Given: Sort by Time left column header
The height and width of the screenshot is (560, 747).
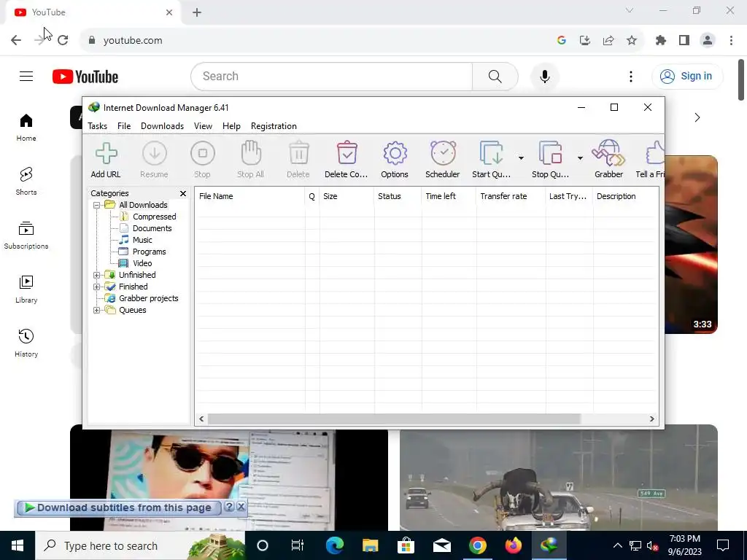Looking at the screenshot, I should pos(449,196).
